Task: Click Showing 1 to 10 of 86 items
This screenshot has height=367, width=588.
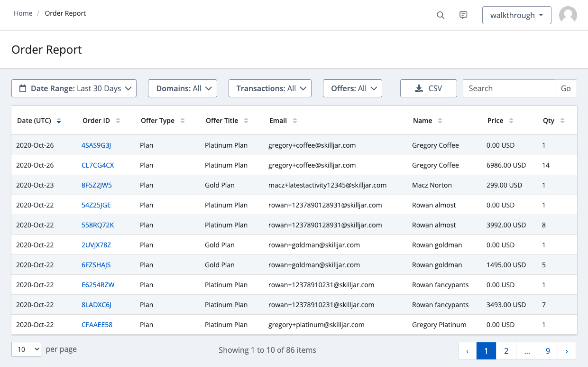Action: coord(267,350)
